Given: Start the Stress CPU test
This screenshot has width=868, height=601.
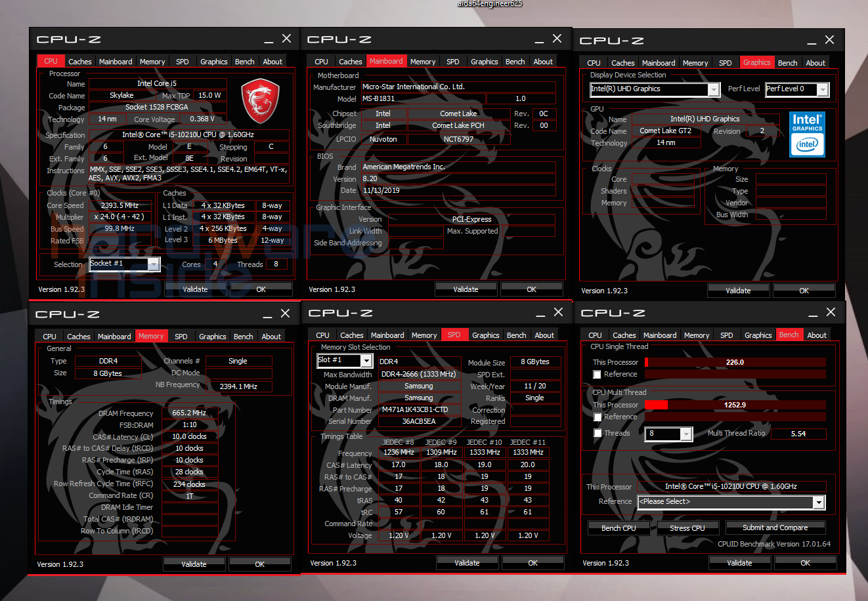Looking at the screenshot, I should pyautogui.click(x=687, y=528).
